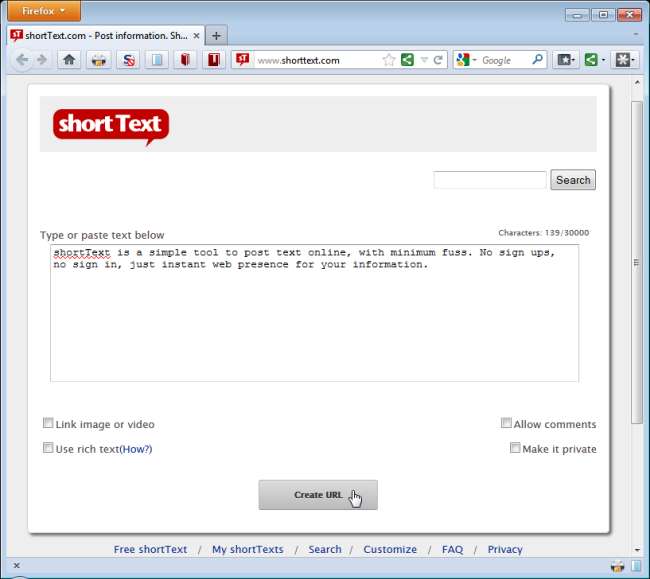The image size is (650, 579).
Task: Reload the page using refresh icon
Action: [438, 60]
